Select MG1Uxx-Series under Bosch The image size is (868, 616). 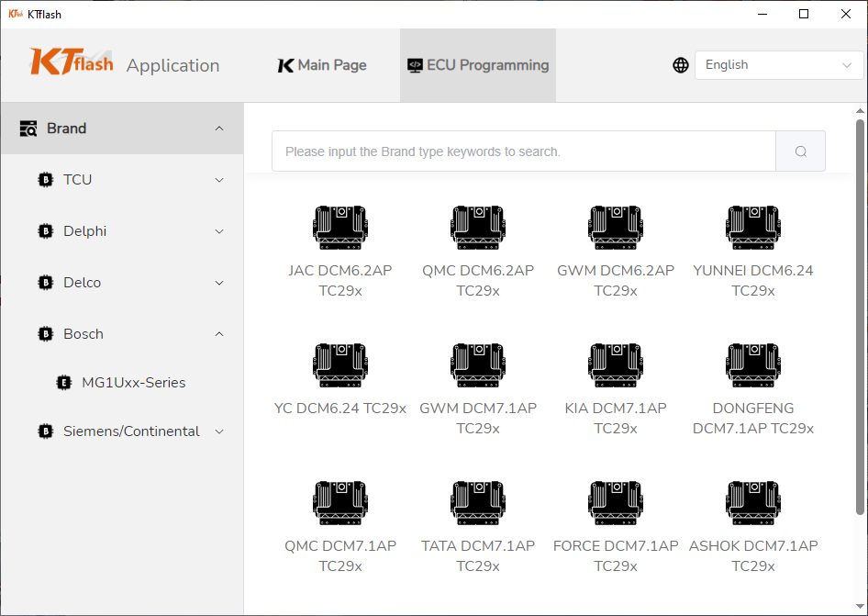[122, 382]
